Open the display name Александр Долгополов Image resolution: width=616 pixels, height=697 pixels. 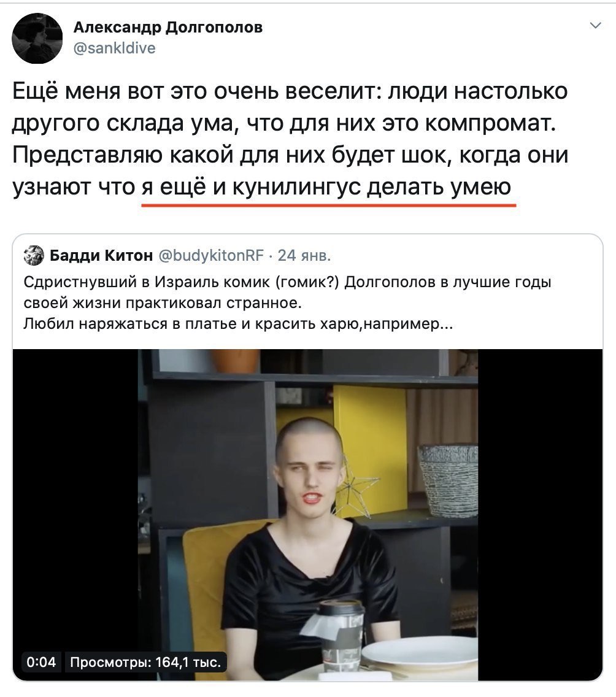coord(168,27)
